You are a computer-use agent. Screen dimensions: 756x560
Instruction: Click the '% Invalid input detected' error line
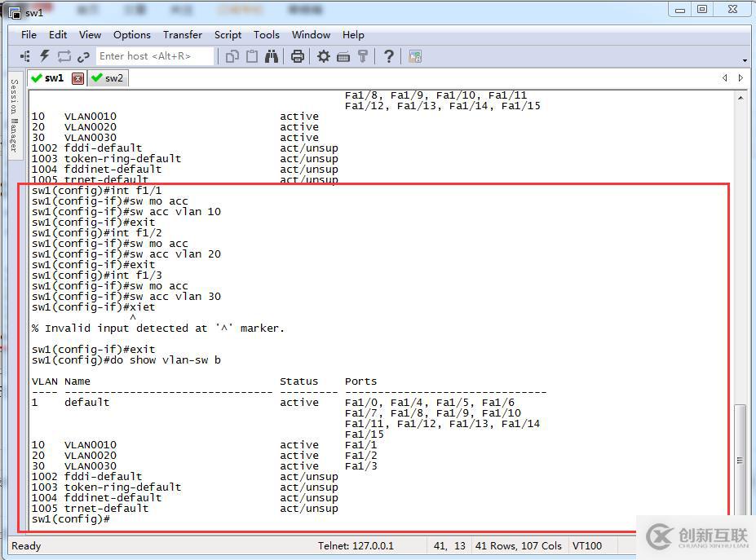(x=158, y=329)
